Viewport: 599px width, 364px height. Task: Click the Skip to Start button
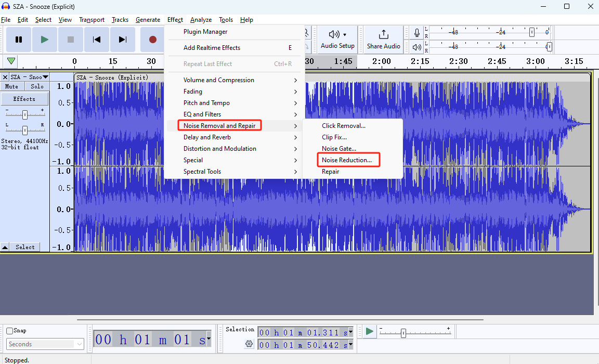[97, 40]
